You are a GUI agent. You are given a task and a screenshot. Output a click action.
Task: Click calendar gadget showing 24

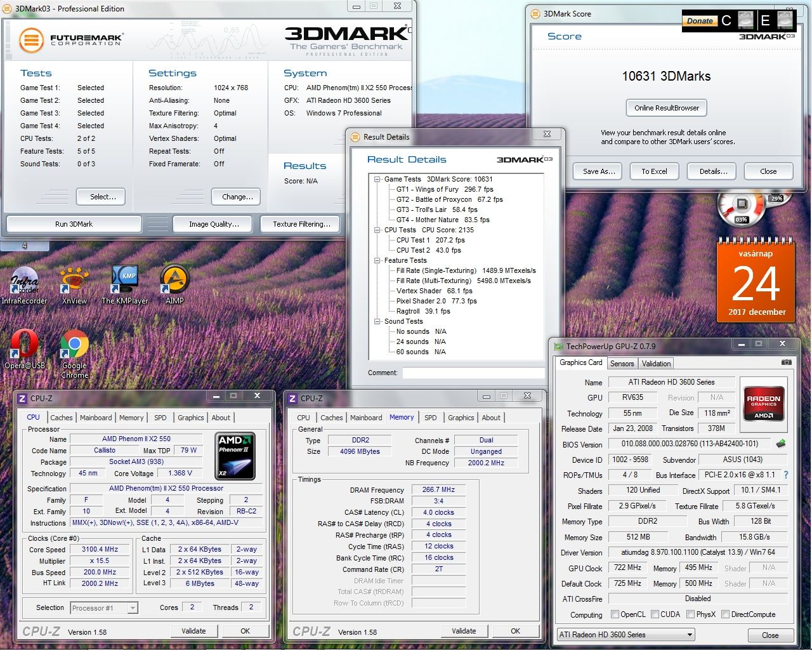(756, 281)
